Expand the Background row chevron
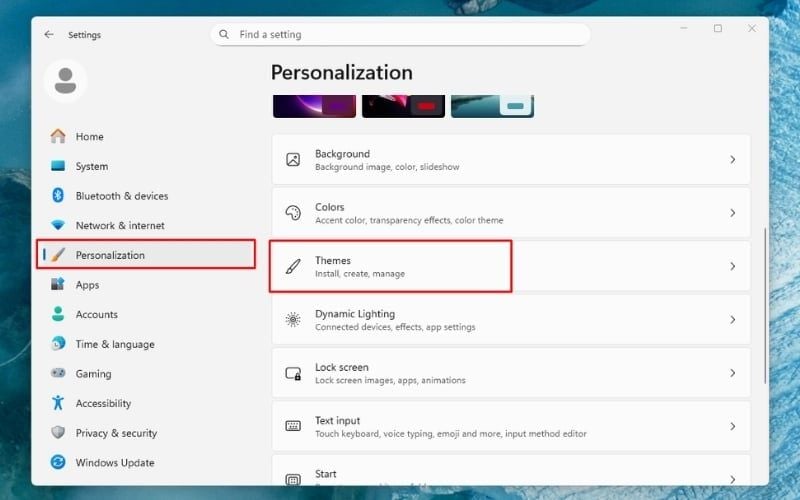This screenshot has height=500, width=800. tap(733, 160)
